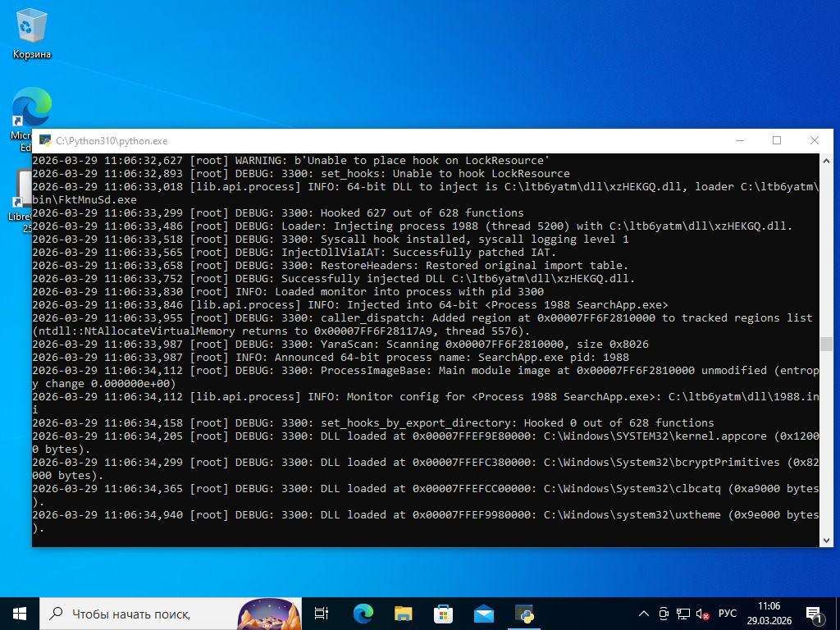
Task: Switch to the Python taskbar window
Action: pyautogui.click(x=524, y=614)
